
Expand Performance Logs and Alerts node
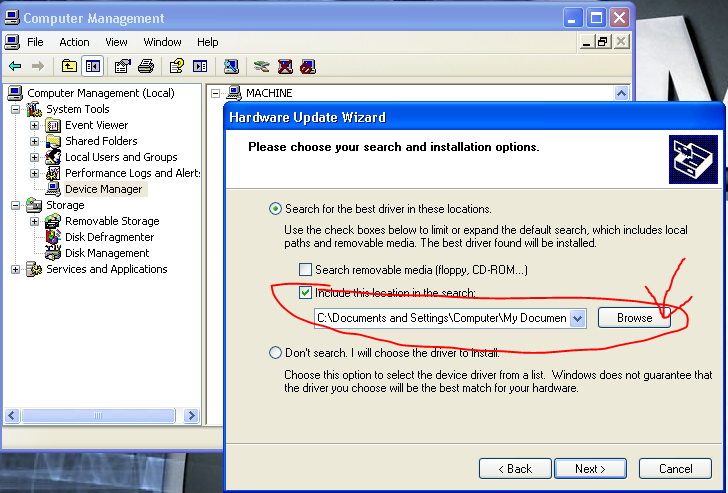(x=34, y=173)
